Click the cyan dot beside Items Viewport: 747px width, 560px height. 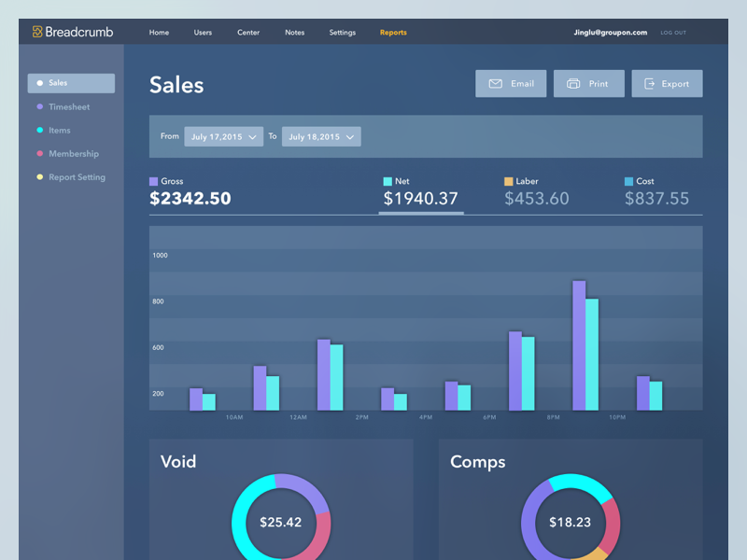click(40, 130)
